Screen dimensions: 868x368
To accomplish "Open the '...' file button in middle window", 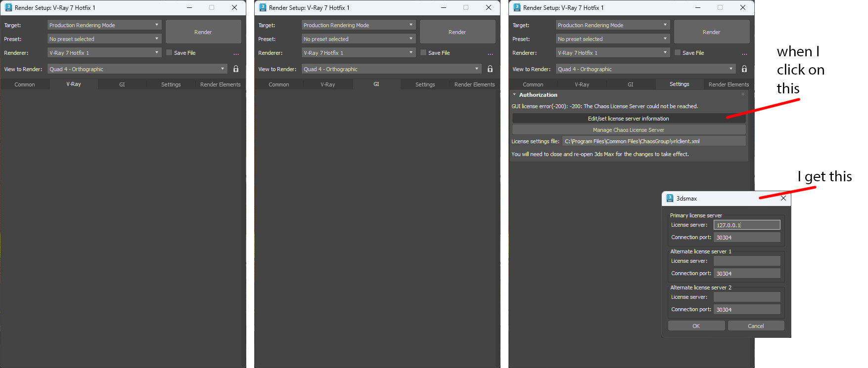I will coord(490,53).
